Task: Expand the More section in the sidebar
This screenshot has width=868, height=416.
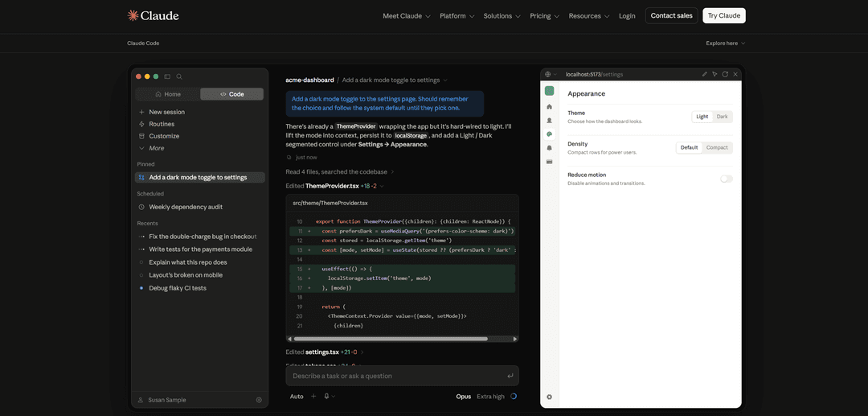Action: pyautogui.click(x=152, y=148)
